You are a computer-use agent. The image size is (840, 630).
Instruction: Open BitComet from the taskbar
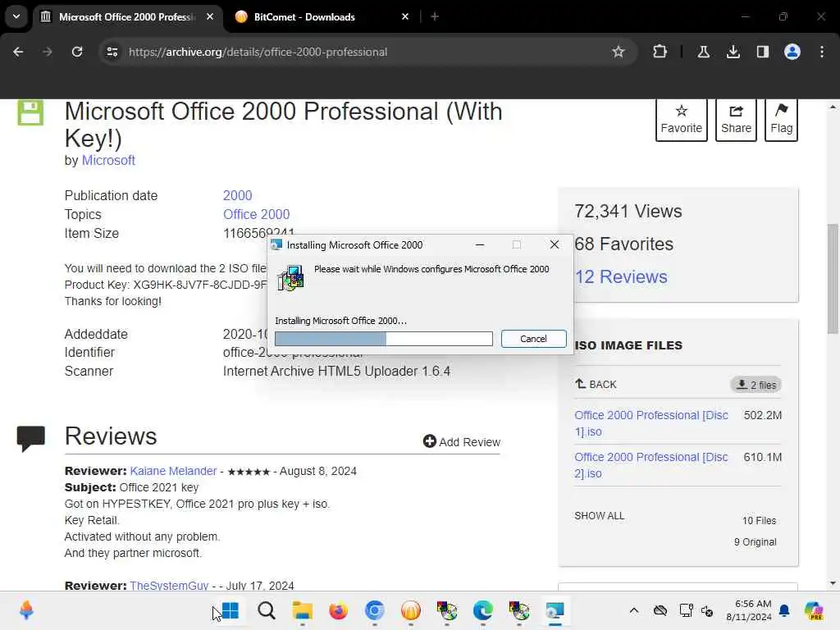[x=411, y=610]
